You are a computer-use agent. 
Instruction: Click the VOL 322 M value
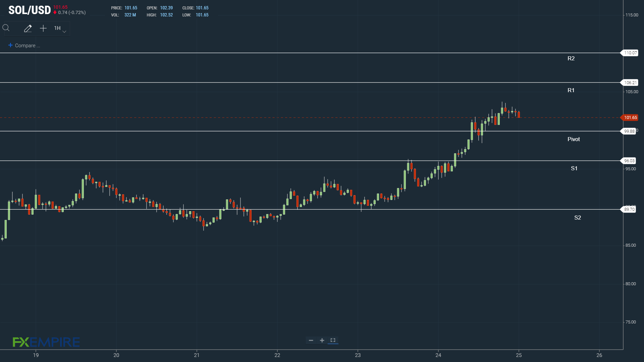(x=130, y=15)
